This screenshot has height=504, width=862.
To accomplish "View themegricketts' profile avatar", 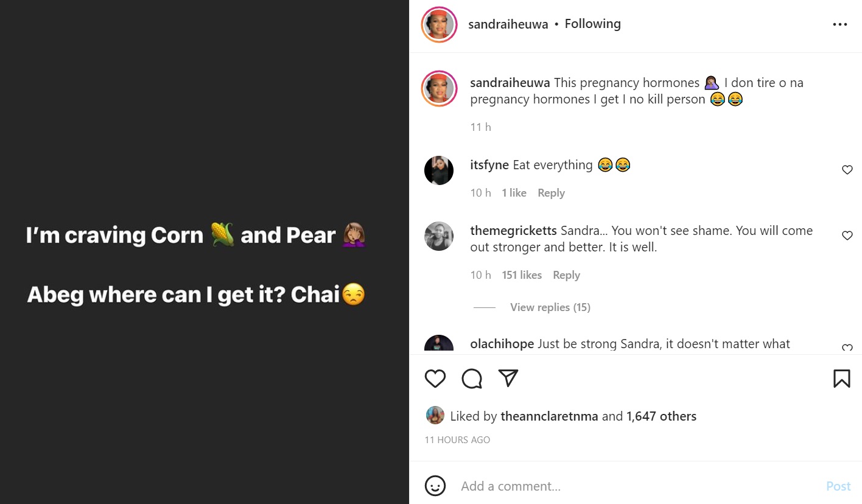I will coord(439,236).
